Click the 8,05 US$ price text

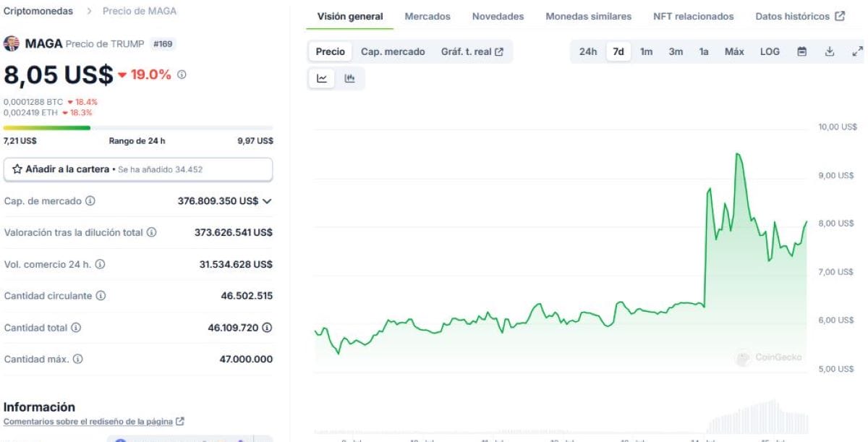[x=58, y=75]
